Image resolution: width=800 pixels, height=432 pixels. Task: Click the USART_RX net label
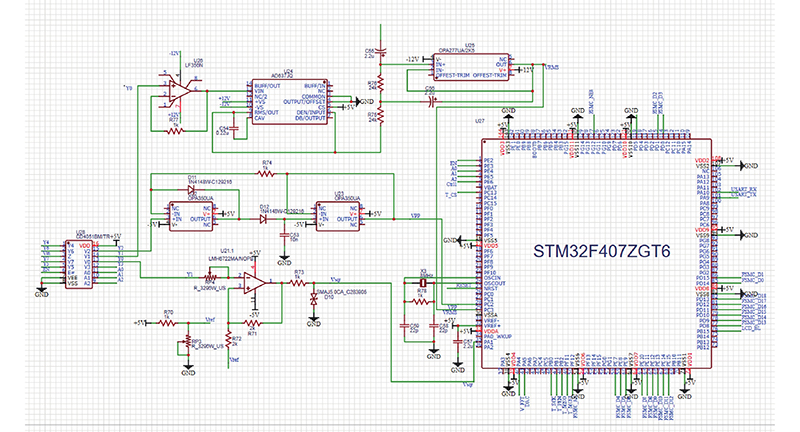[x=744, y=190]
